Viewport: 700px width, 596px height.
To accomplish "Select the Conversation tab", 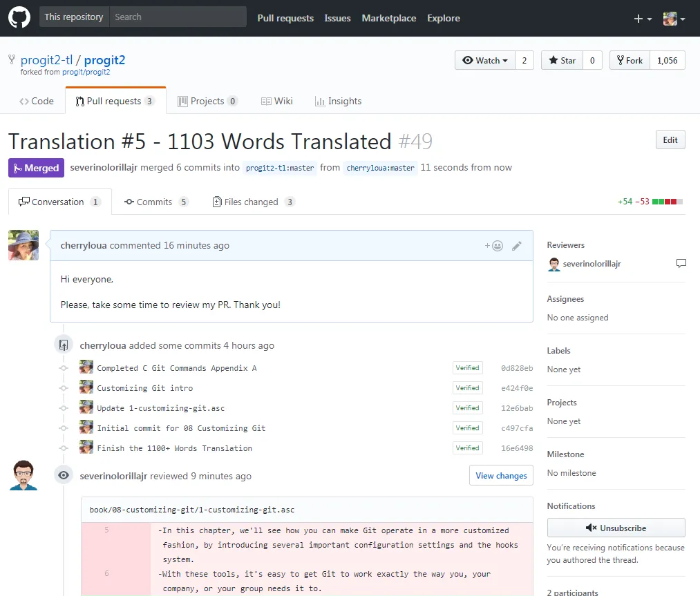I will (60, 202).
